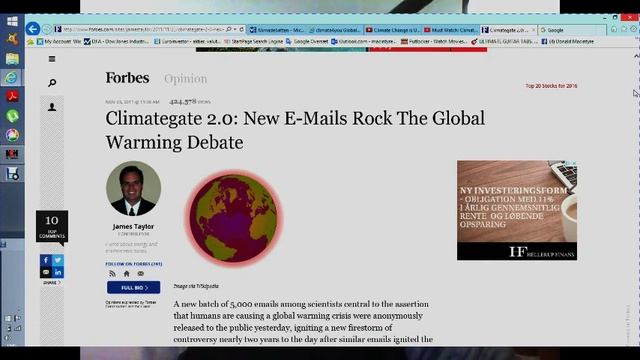640x360 pixels.
Task: Open the browser tools gear icon
Action: 633,29
